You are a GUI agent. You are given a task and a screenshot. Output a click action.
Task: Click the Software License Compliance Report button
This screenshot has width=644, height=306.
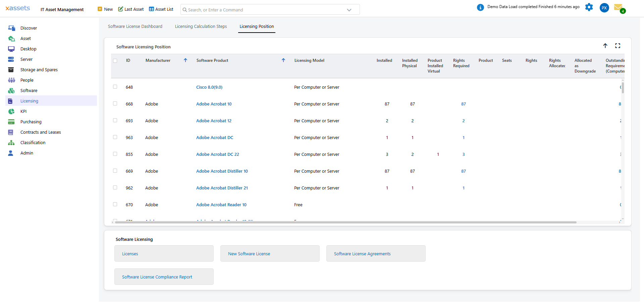pos(164,277)
